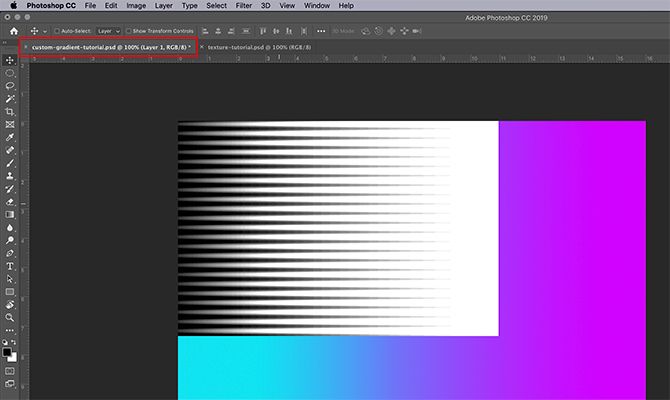Select the Healing Brush tool

click(10, 150)
